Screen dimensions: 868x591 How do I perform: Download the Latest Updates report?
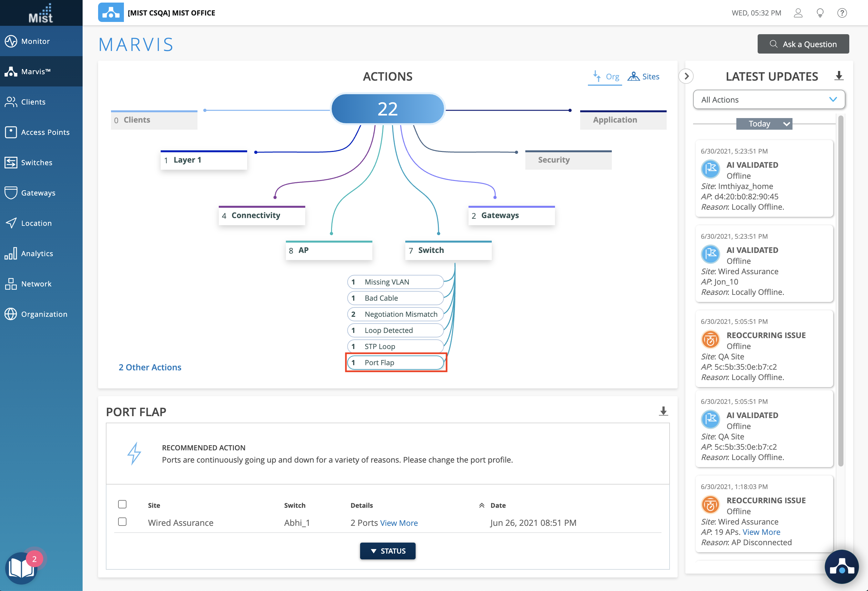click(x=839, y=76)
